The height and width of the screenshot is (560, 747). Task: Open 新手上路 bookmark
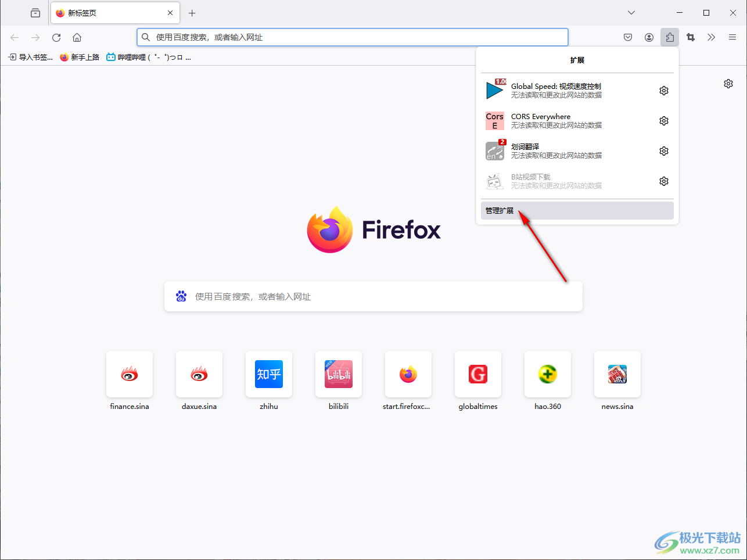[80, 57]
